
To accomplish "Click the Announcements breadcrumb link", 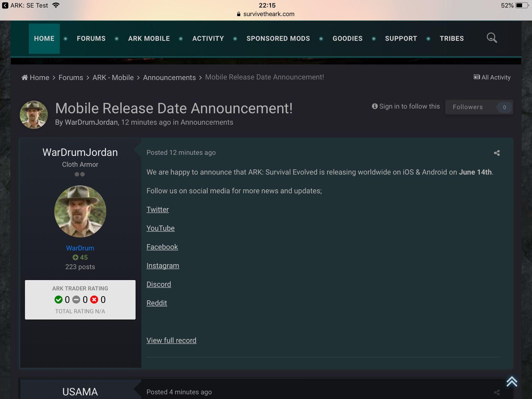I will point(169,78).
